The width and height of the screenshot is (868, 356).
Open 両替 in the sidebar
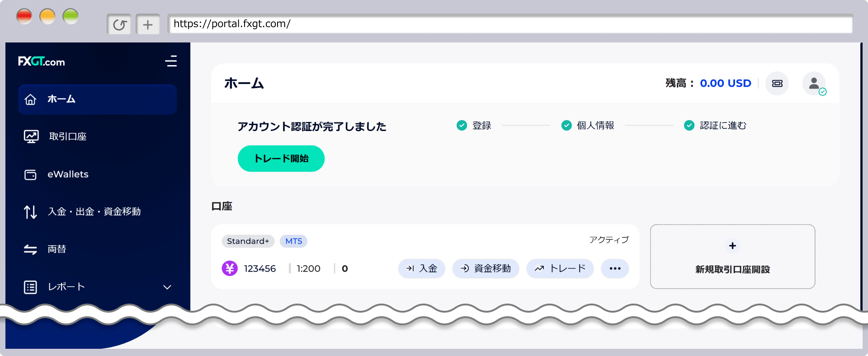[98, 249]
